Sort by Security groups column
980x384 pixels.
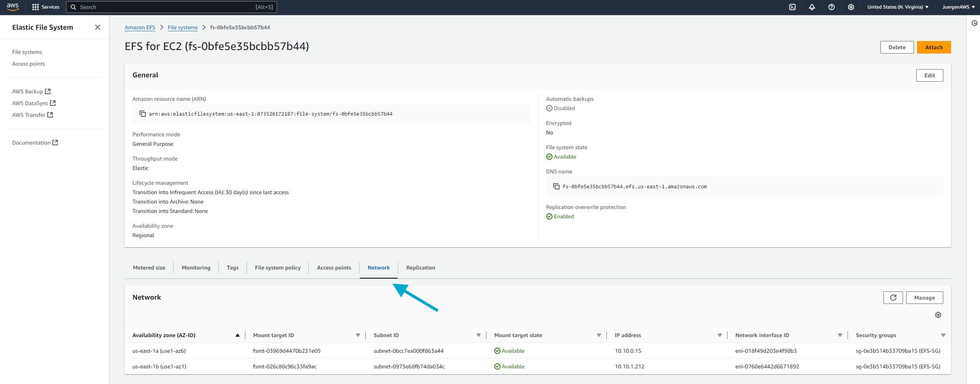pyautogui.click(x=943, y=335)
